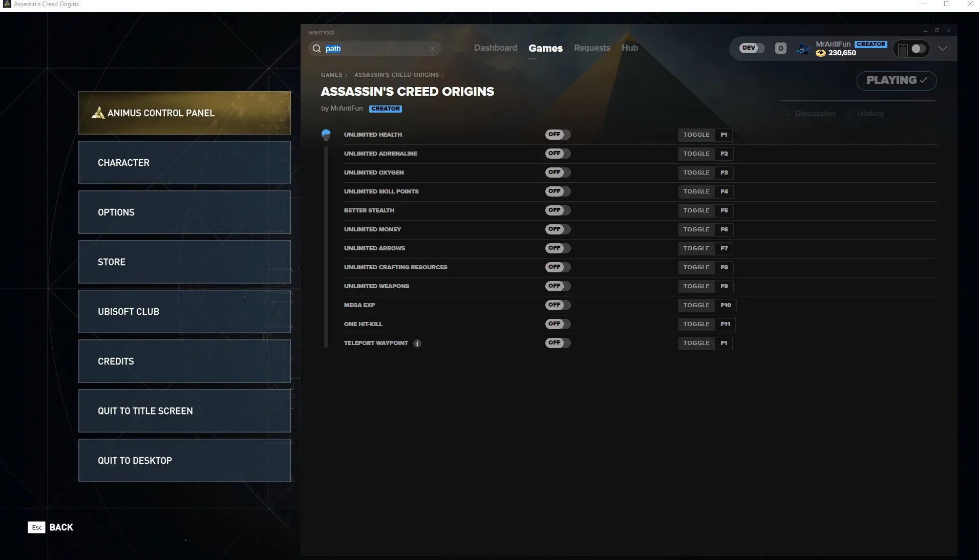Maximize the WeMod overlay window
Viewport: 979px width, 560px height.
937,30
